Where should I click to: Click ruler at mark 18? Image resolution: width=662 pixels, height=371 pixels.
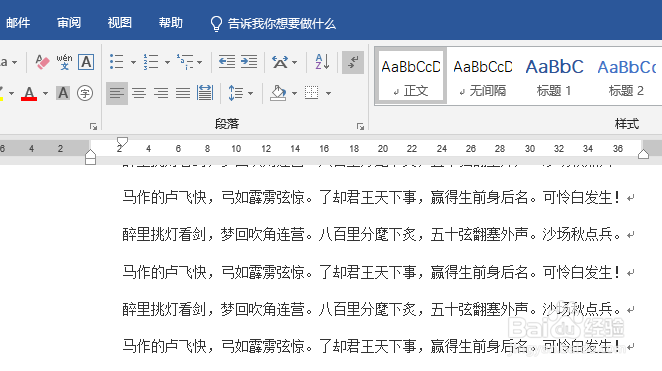[x=354, y=149]
